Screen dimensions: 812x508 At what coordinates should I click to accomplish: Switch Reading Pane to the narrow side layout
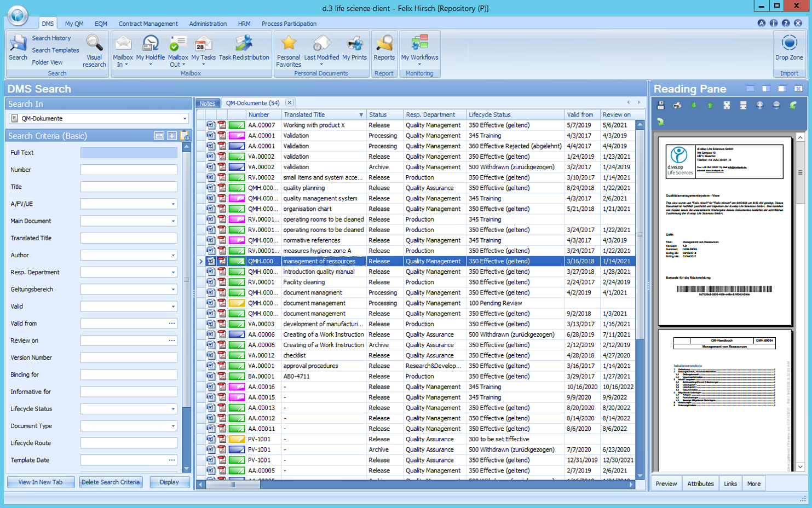click(x=782, y=89)
